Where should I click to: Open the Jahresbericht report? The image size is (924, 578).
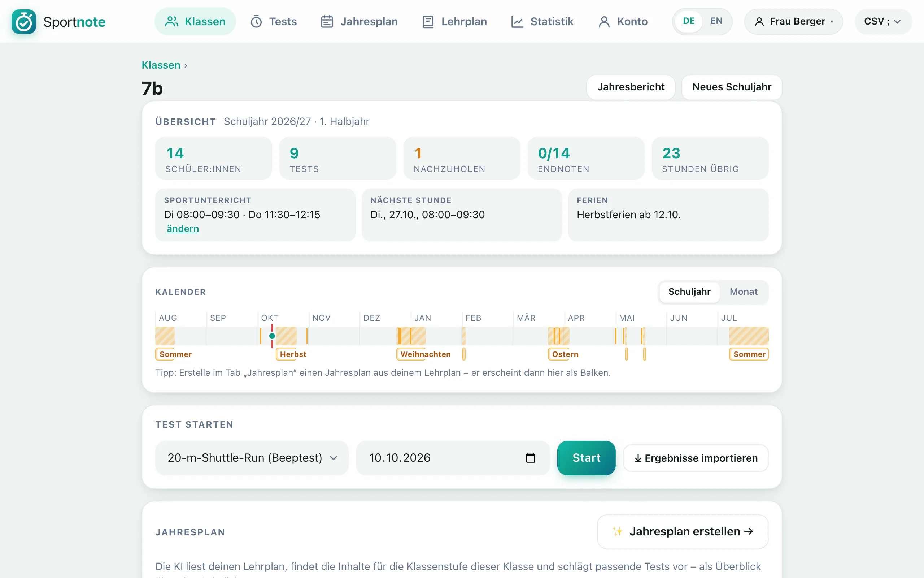tap(631, 87)
